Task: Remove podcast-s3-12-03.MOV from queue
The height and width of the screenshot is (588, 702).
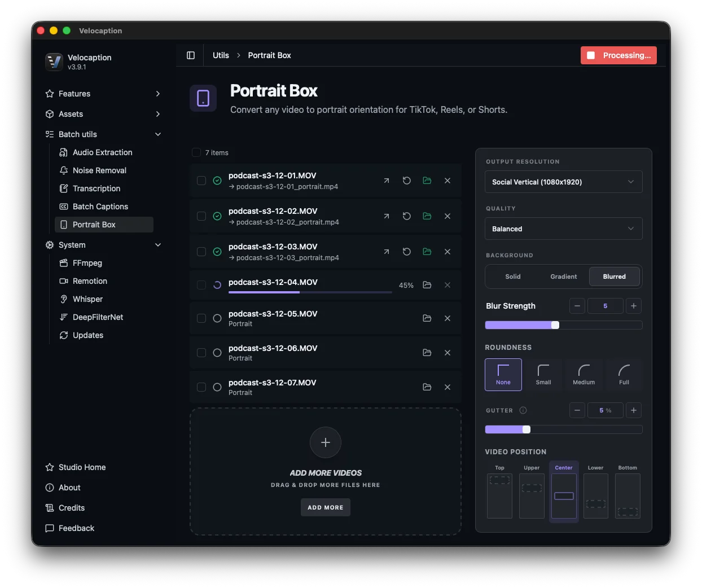Action: [447, 252]
